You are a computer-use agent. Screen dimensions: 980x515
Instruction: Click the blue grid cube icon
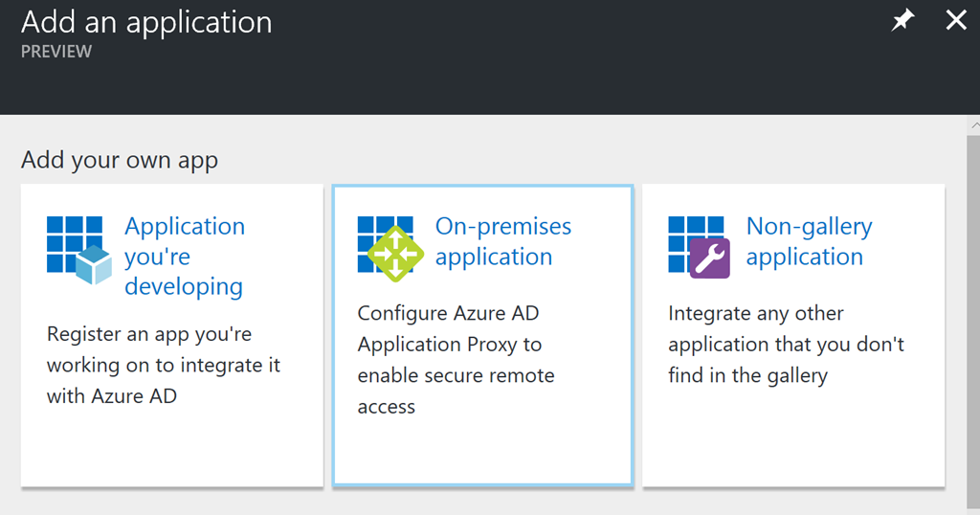(79, 250)
